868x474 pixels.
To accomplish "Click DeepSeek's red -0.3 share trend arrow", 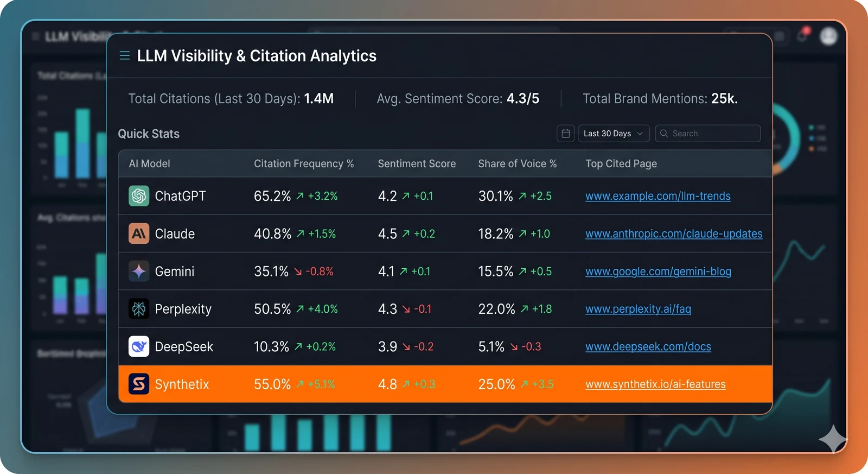I will point(513,346).
